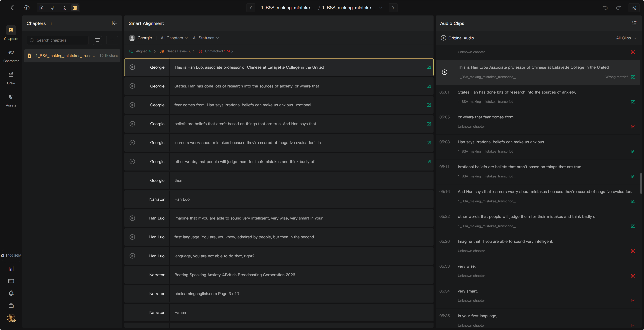
Task: Open the user avatar profile
Action: 11,318
